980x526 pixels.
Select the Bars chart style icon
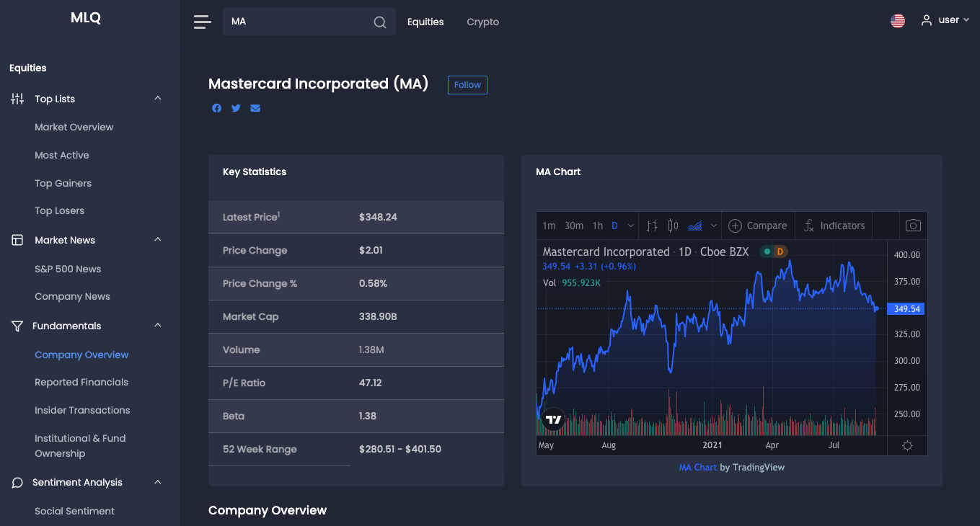point(652,226)
